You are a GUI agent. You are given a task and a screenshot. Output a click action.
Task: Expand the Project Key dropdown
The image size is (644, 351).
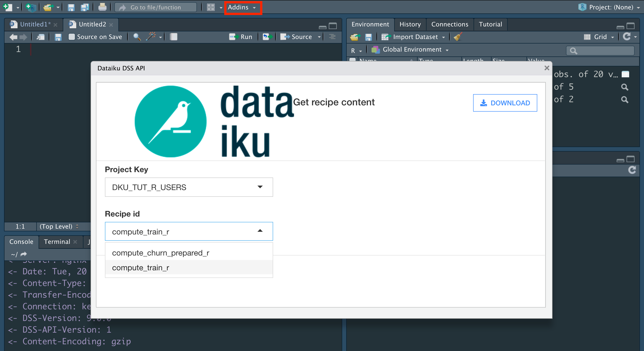click(x=189, y=187)
